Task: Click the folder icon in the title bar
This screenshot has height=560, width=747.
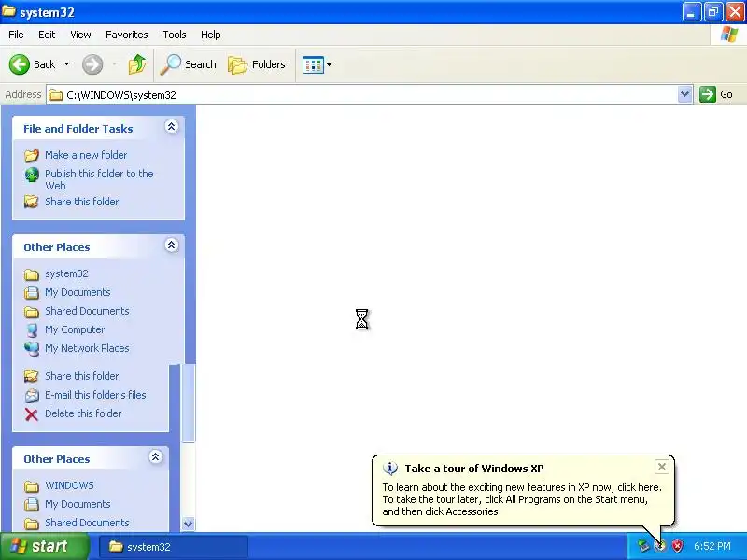Action: tap(9, 11)
